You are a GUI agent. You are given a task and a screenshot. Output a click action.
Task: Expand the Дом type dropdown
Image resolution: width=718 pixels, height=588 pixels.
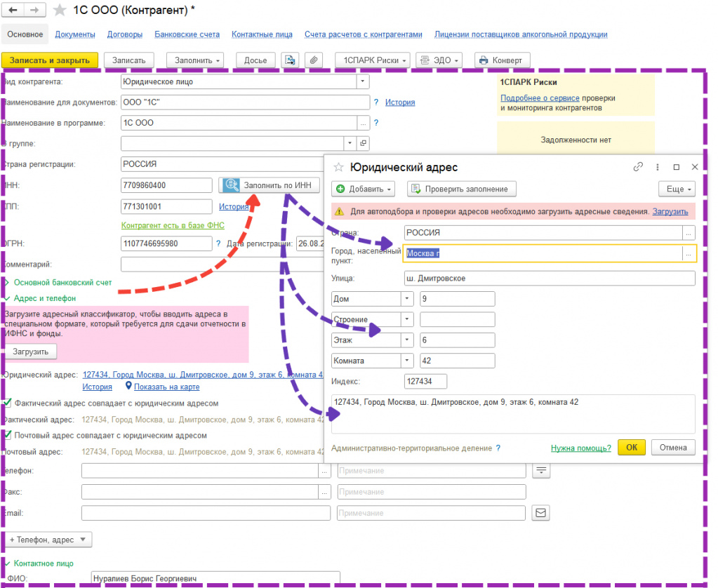407,299
